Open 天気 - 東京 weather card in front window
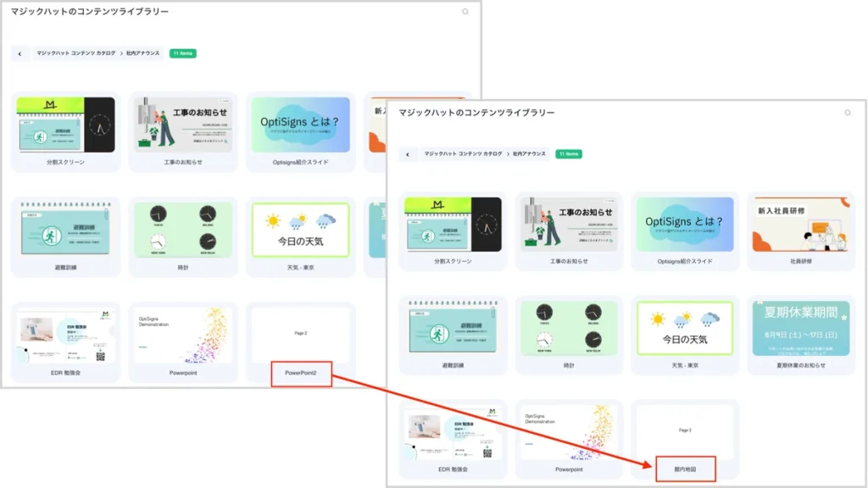Viewport: 868px width, 488px height. (x=683, y=328)
